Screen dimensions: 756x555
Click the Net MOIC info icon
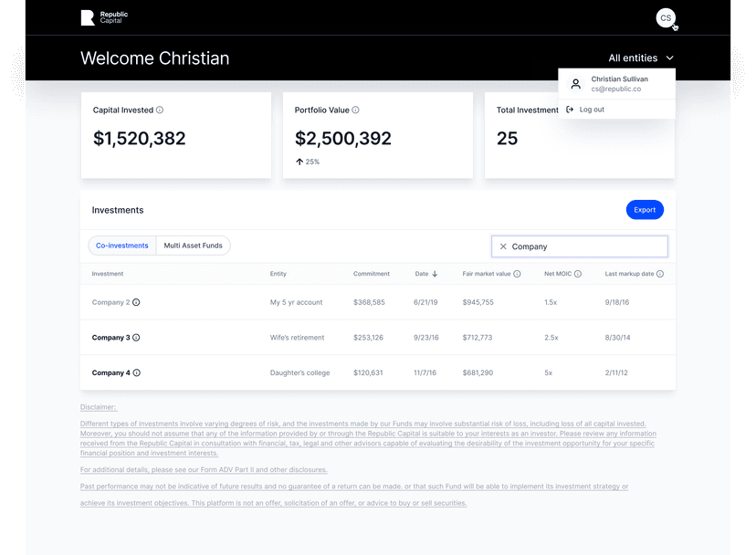click(579, 274)
